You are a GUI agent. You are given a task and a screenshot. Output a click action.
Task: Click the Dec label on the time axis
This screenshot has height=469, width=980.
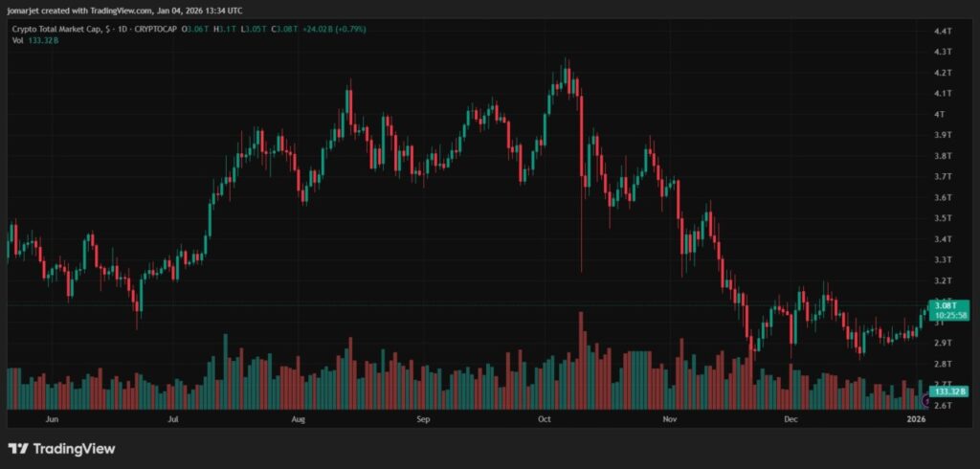791,419
